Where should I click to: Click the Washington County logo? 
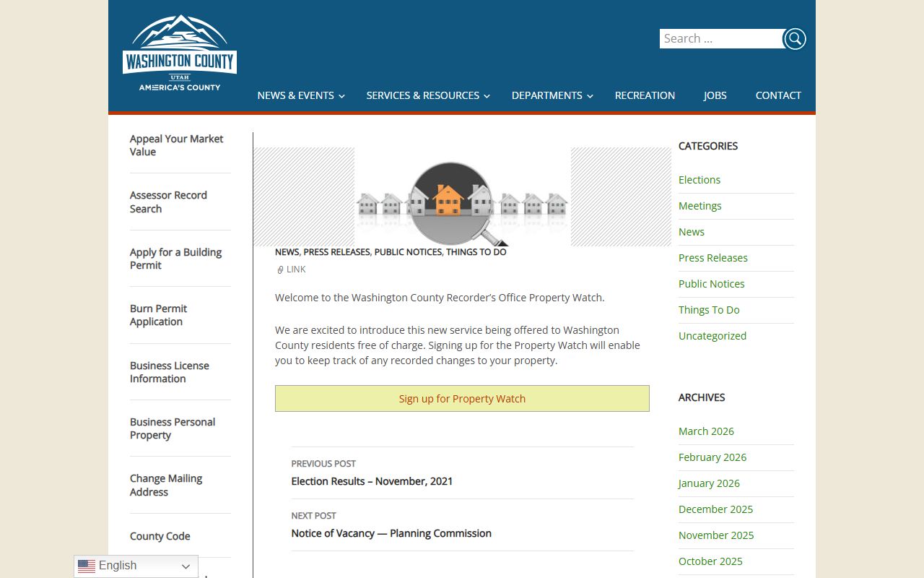pos(180,53)
